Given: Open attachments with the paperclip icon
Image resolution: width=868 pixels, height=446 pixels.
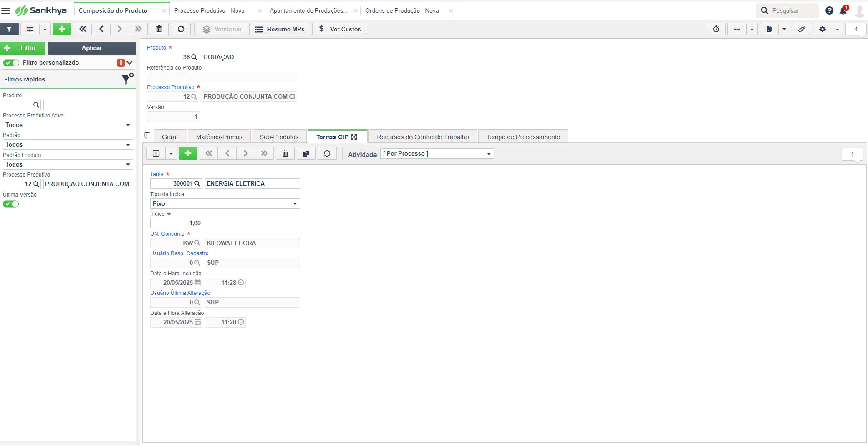Looking at the screenshot, I should [802, 29].
